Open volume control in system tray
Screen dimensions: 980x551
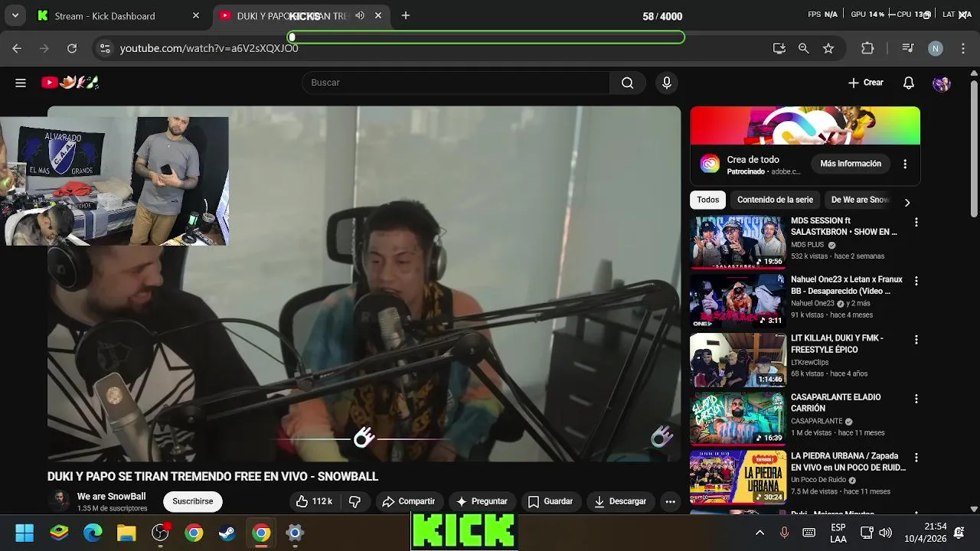[x=886, y=533]
